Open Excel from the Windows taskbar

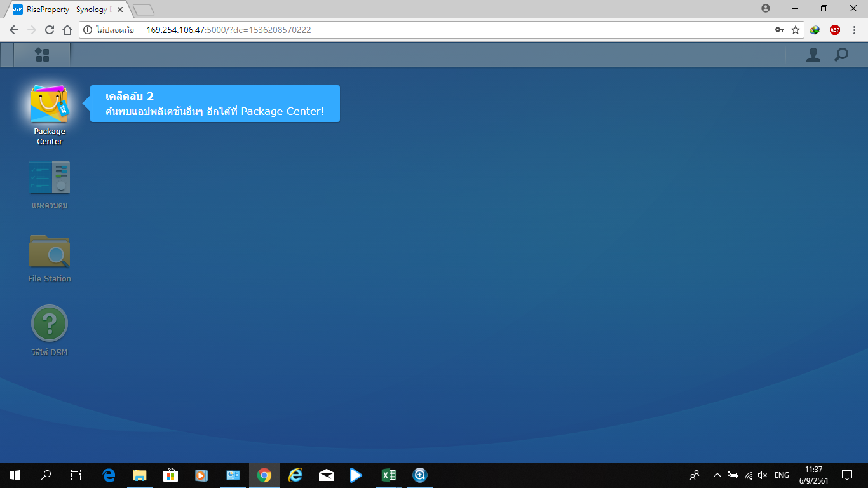388,475
